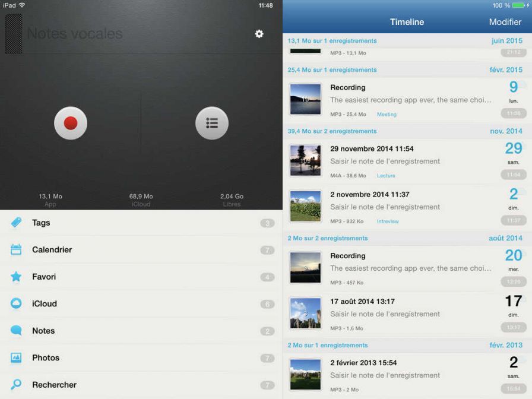The height and width of the screenshot is (399, 532).
Task: Select the Timeline header
Action: pyautogui.click(x=407, y=21)
